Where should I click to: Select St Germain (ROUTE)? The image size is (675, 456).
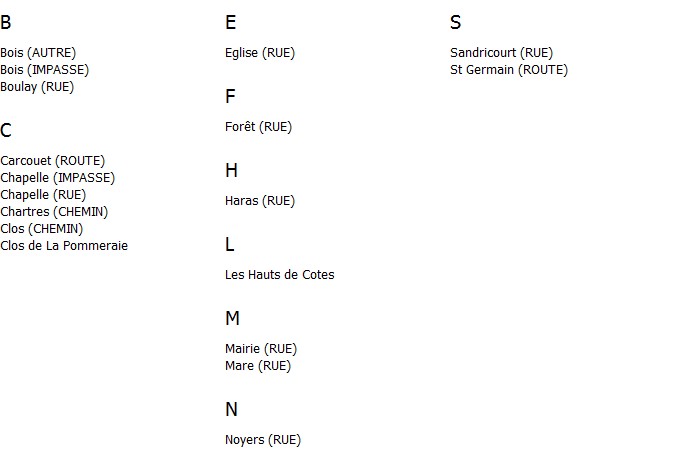[x=509, y=70]
